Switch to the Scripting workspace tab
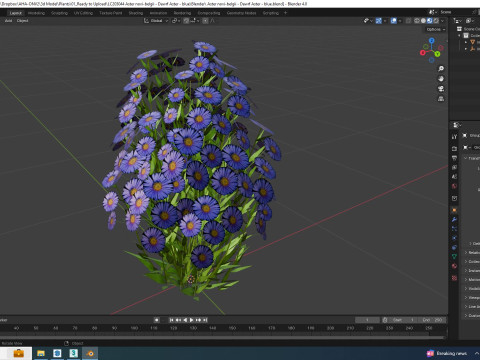Screen dimensions: 480x360 pyautogui.click(x=270, y=13)
